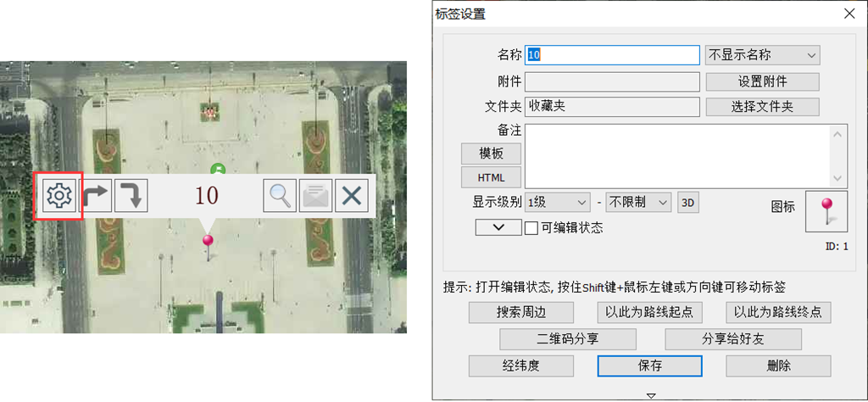Expand the 1级 display level dropdown

[558, 203]
